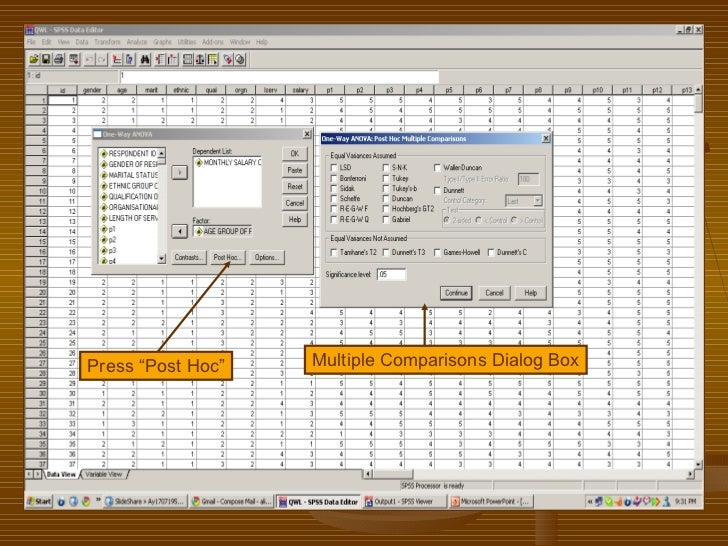Click the variable list scroll-up arrow
Screen dimensions: 728x546
(x=162, y=153)
